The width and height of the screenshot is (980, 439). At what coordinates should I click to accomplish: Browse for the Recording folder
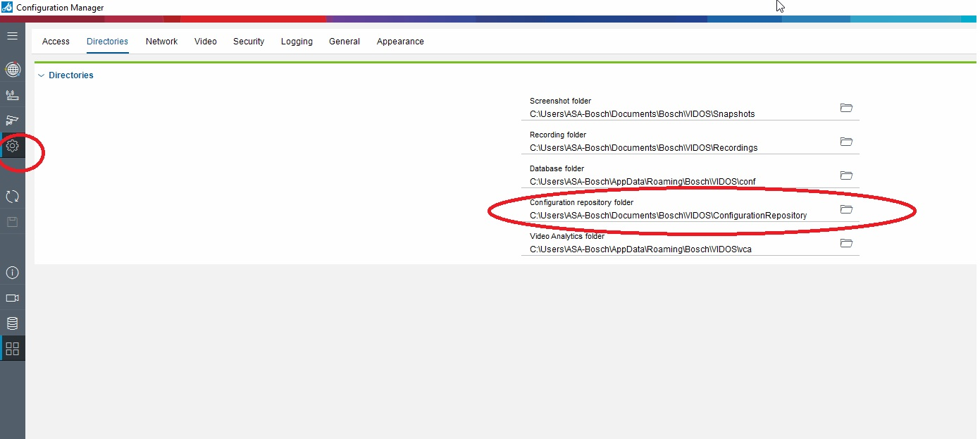point(846,142)
